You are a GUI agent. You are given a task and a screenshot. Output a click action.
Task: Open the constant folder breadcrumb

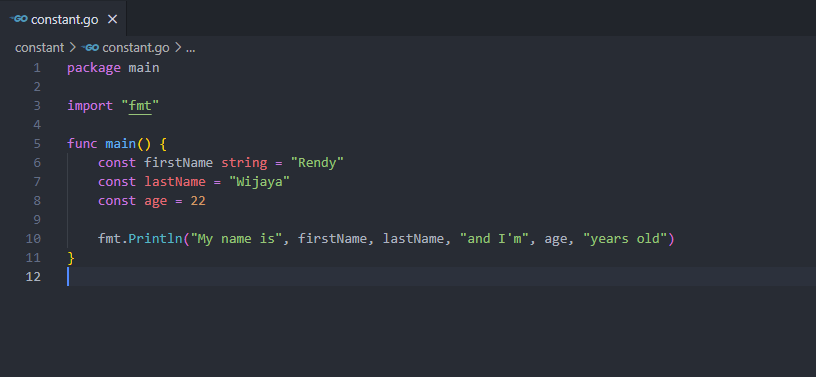40,48
